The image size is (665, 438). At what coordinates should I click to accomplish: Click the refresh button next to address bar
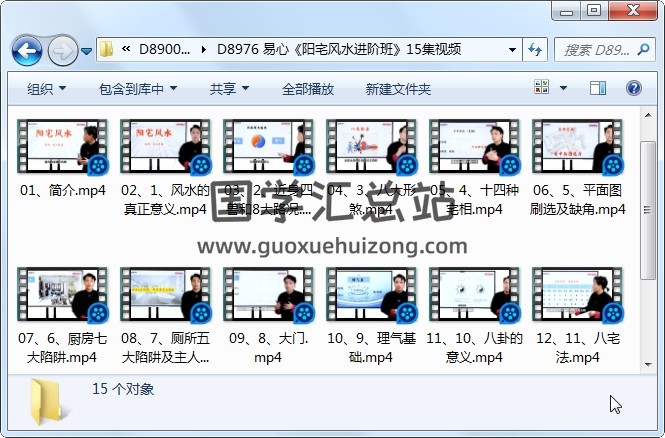(x=535, y=50)
